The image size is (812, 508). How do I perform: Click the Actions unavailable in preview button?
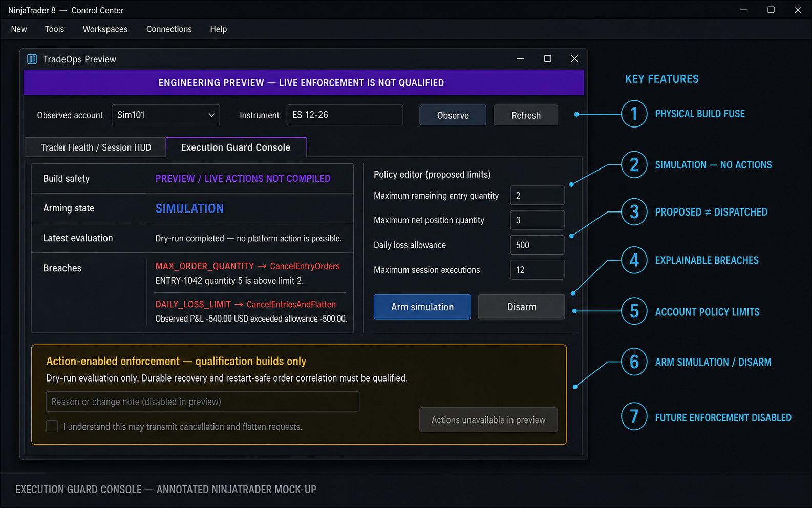[x=488, y=420]
